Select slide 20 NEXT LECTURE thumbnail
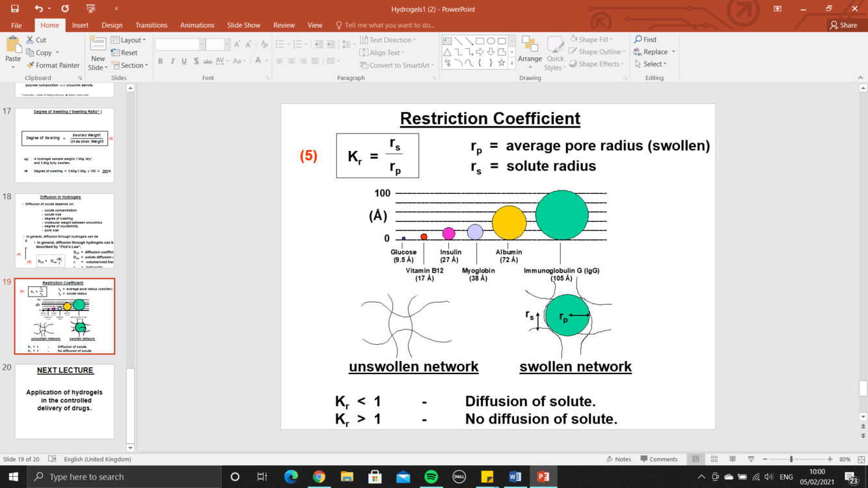The image size is (868, 488). [64, 401]
